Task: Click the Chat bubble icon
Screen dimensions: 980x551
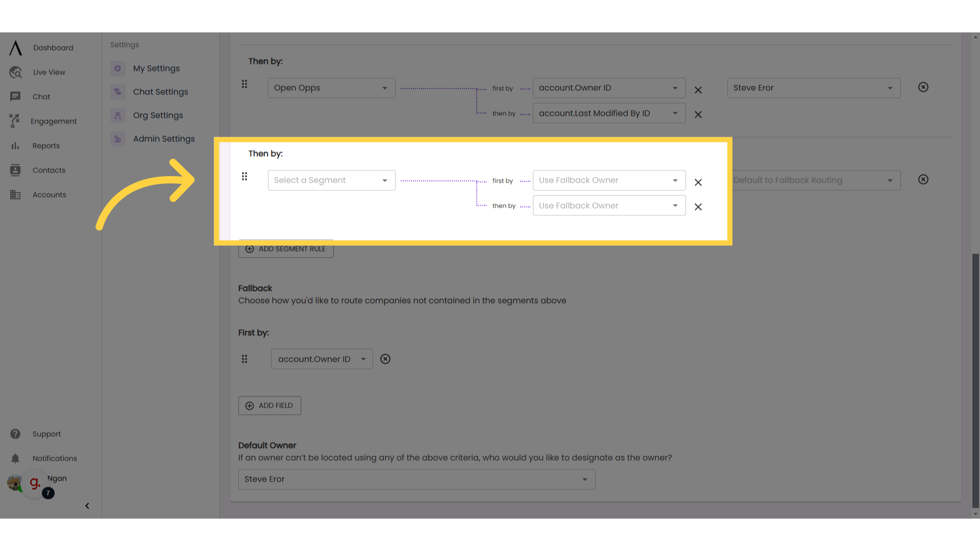Action: pos(15,97)
